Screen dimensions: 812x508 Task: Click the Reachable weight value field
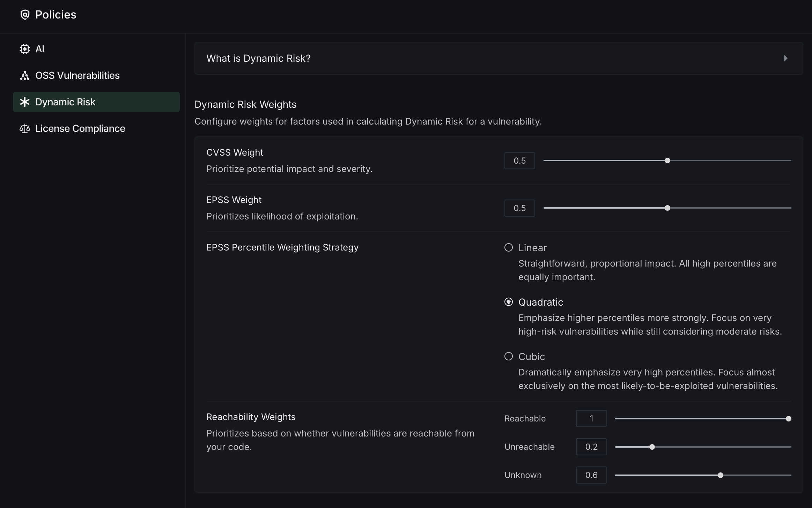(x=591, y=419)
